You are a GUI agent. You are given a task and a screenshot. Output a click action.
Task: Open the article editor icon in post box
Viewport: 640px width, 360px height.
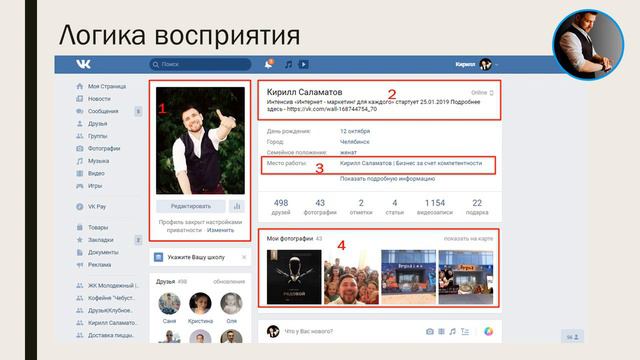coord(465,331)
